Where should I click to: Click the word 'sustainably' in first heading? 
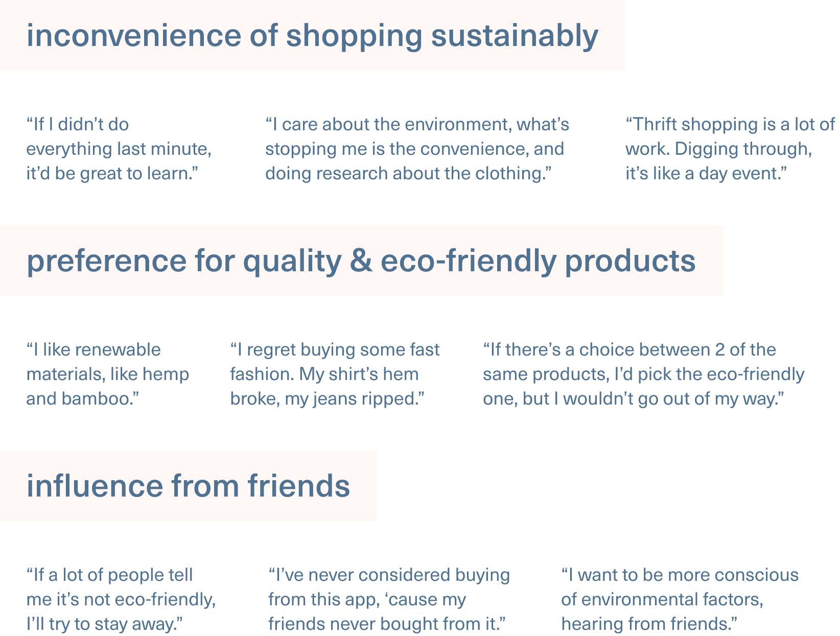point(515,36)
